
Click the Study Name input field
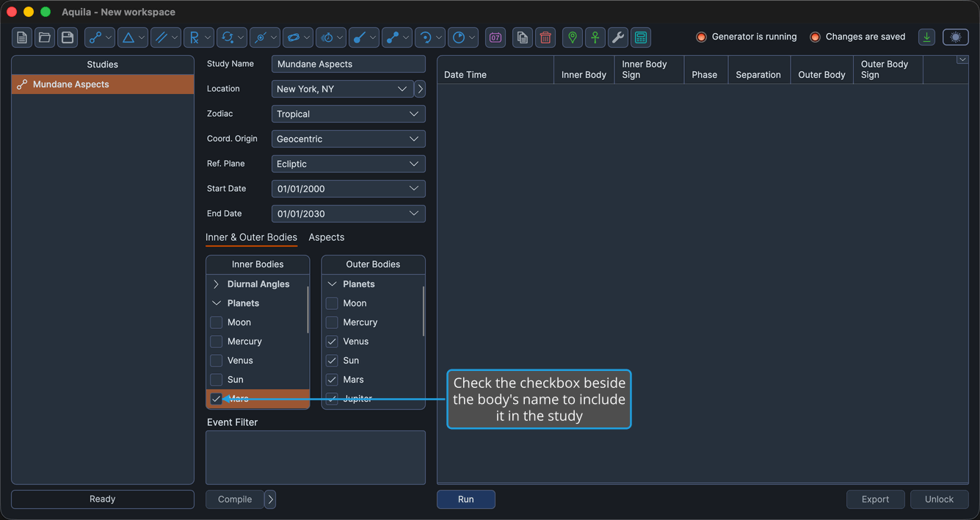point(349,64)
